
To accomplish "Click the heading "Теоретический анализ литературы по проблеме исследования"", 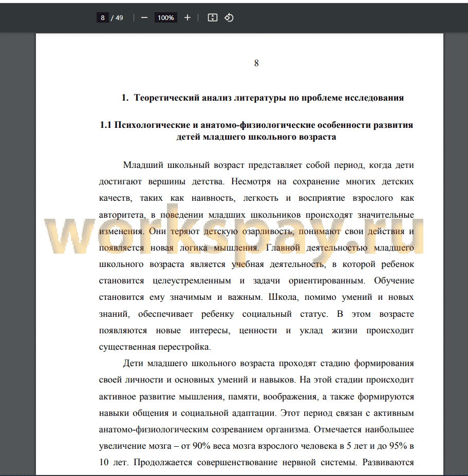I will (269, 98).
